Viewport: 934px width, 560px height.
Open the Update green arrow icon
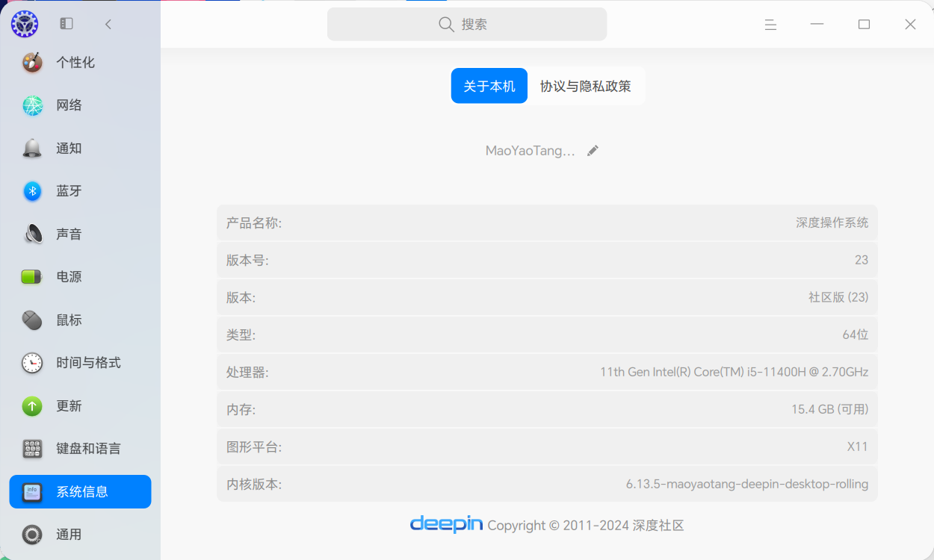tap(32, 406)
